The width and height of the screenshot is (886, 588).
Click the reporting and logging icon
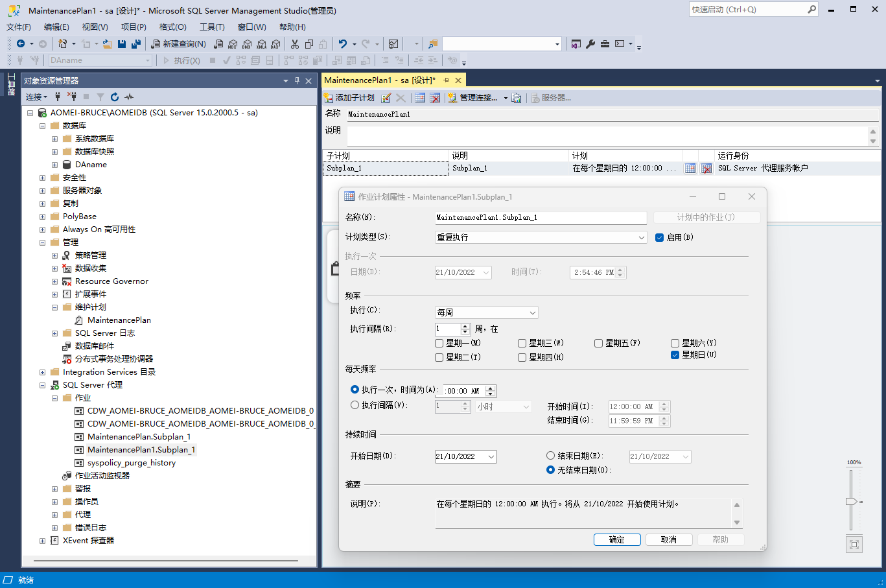[x=517, y=98]
